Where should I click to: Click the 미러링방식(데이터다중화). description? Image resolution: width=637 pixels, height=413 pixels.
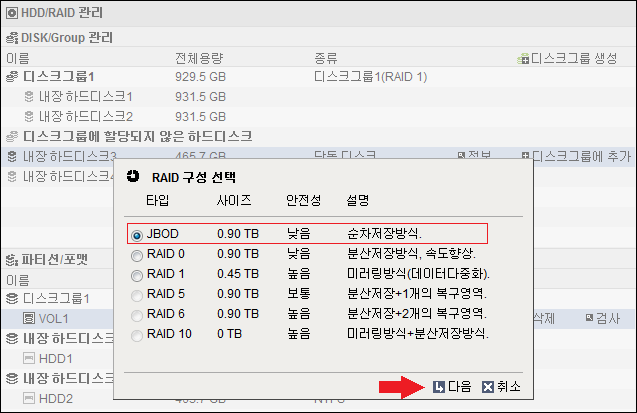(418, 274)
